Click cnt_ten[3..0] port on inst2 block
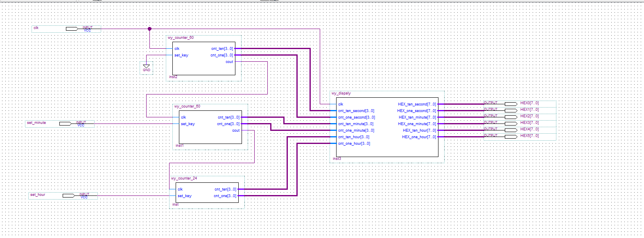 tap(222, 49)
